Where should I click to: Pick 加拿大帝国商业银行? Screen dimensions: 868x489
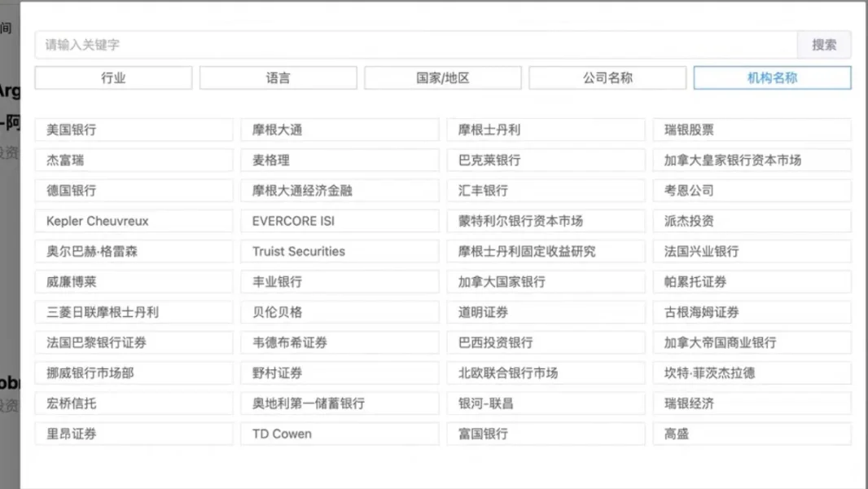(752, 343)
